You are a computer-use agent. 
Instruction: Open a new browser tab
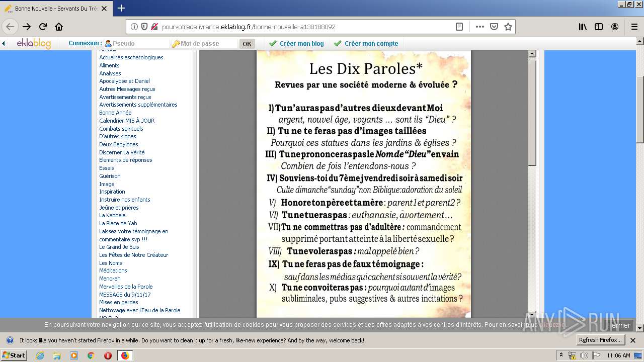coord(121,8)
